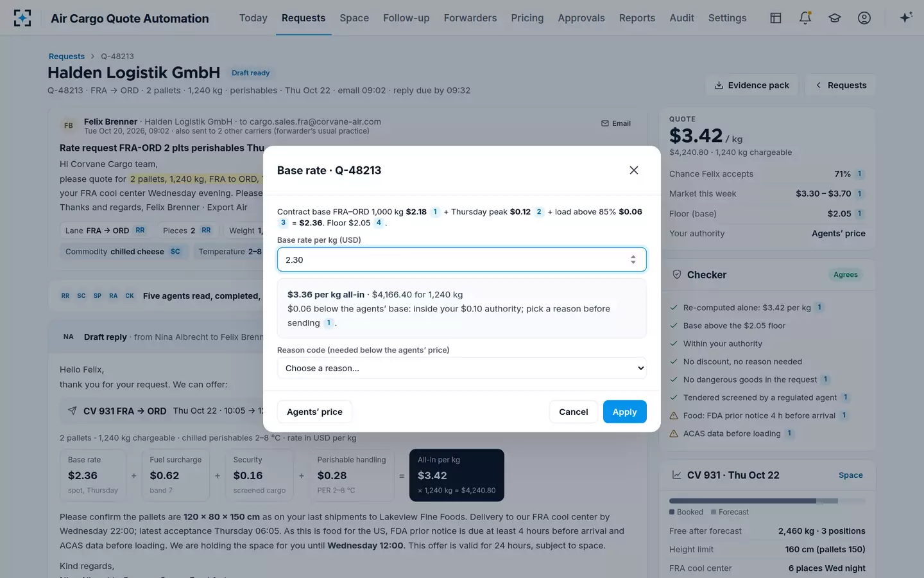
Task: Open the graduation cap help icon
Action: (x=835, y=18)
